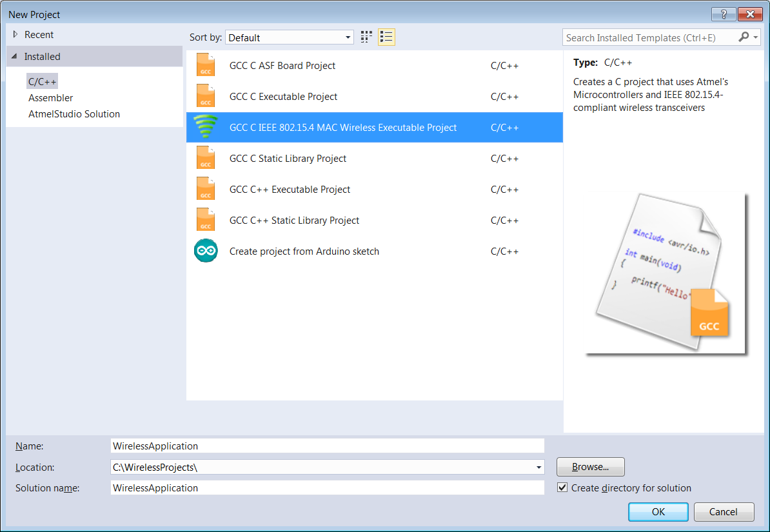
Task: Click the Recent label in left pane
Action: (x=39, y=34)
